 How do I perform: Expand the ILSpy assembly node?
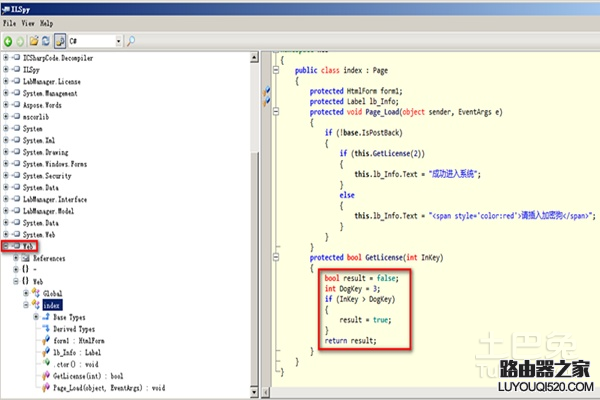(6, 69)
